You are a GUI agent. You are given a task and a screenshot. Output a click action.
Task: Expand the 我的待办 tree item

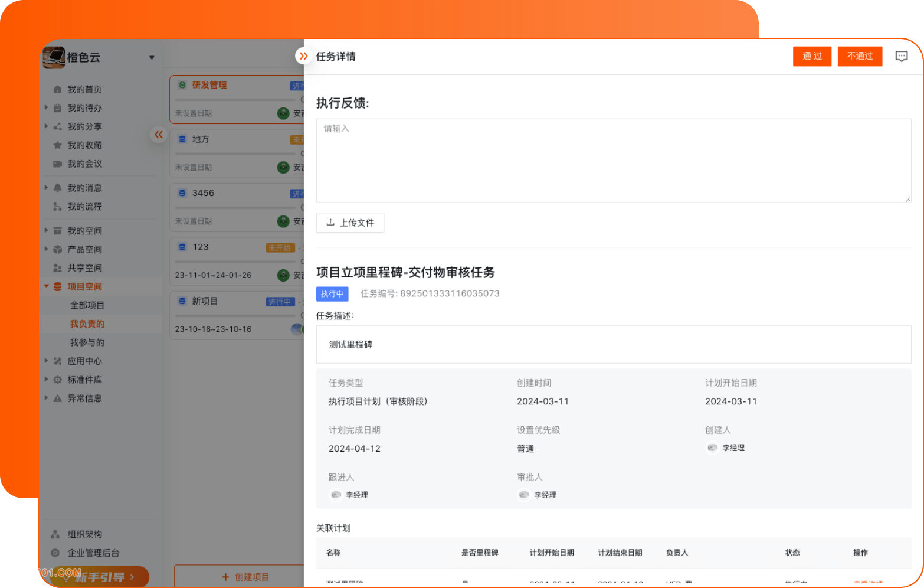pos(47,107)
